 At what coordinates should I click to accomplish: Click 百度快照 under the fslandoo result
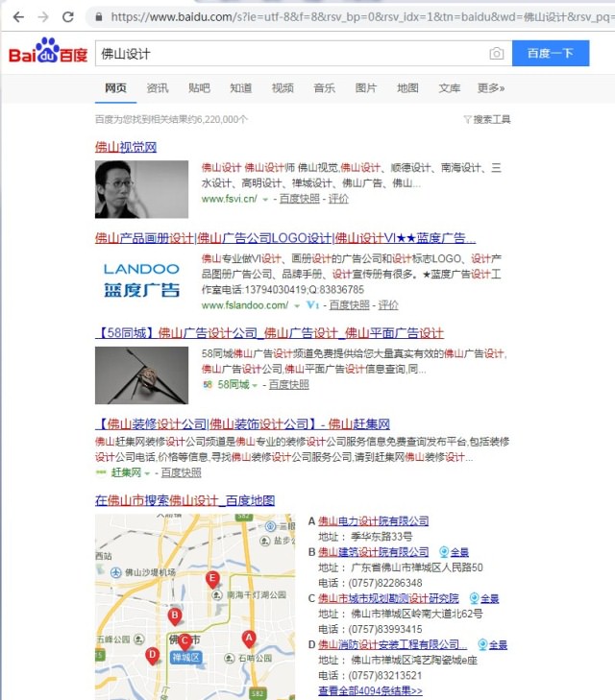click(349, 305)
